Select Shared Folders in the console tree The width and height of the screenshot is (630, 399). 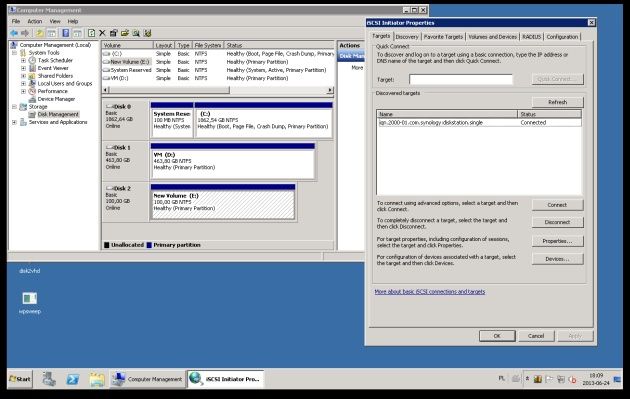[x=55, y=76]
